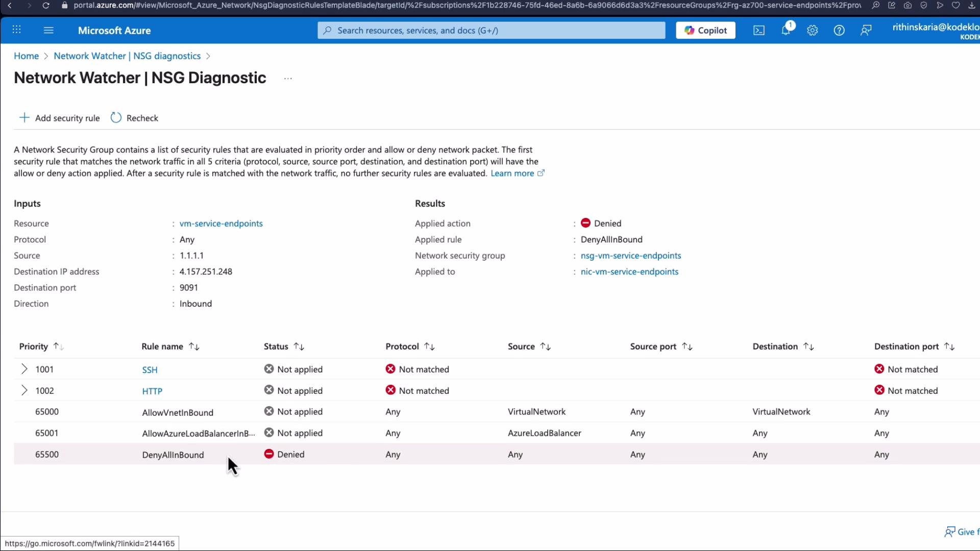
Task: Go to Home breadcrumb
Action: click(26, 56)
